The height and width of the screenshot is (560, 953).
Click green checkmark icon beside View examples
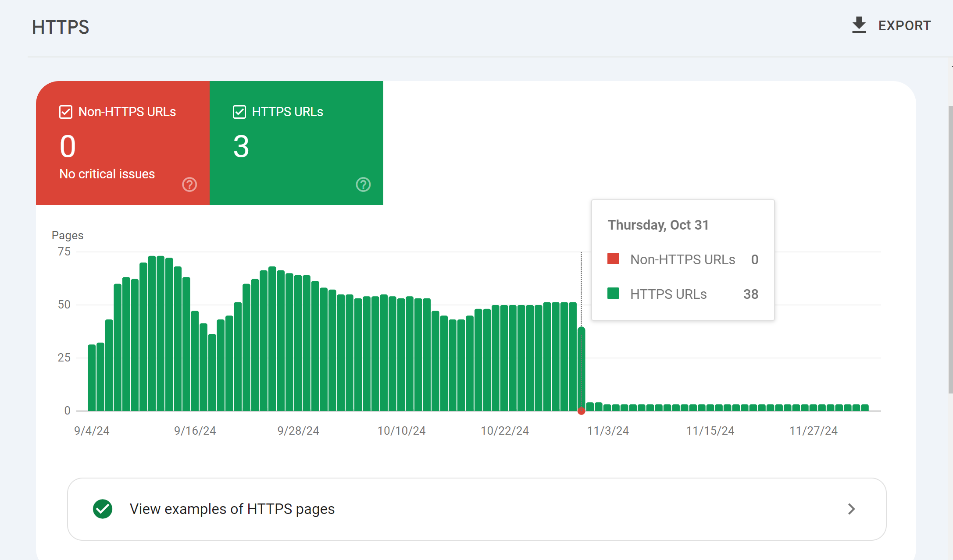103,509
